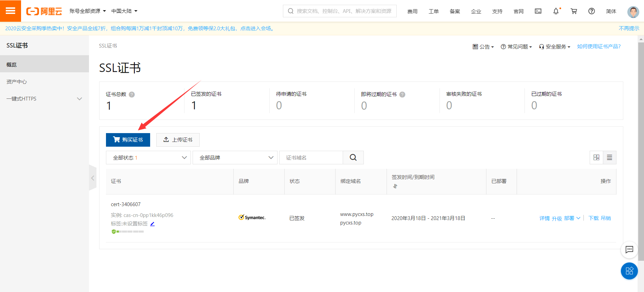
Task: Open the 中国大陆 region dropdown
Action: 124,11
